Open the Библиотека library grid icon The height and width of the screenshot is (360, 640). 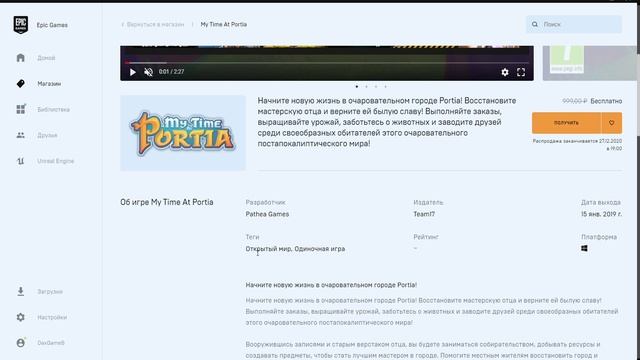20,109
